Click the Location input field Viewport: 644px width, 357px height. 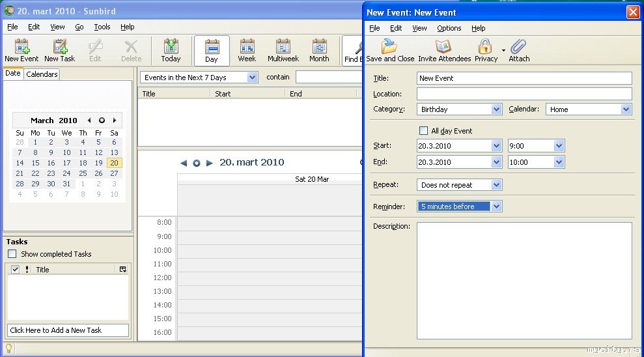pyautogui.click(x=524, y=94)
